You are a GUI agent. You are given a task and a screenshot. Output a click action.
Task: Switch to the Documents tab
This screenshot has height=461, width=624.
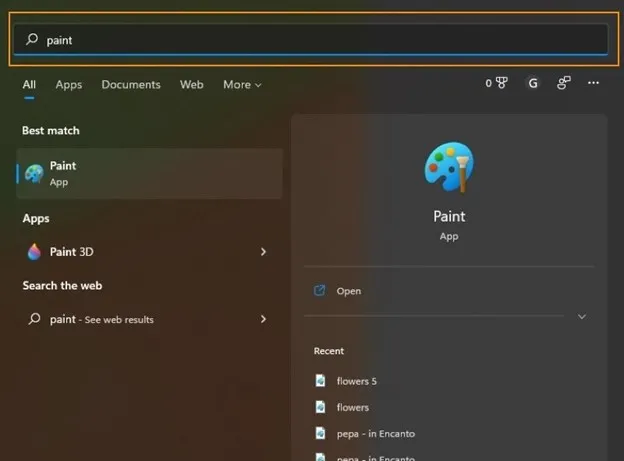point(131,85)
